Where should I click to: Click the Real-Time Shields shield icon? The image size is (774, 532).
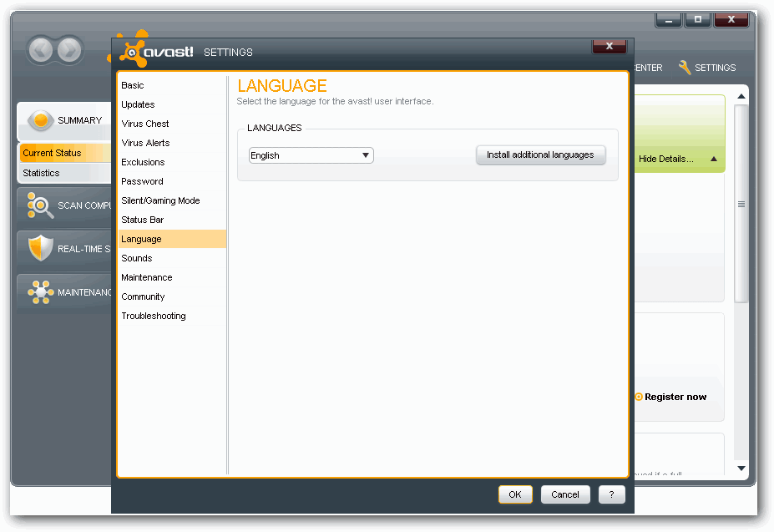40,248
